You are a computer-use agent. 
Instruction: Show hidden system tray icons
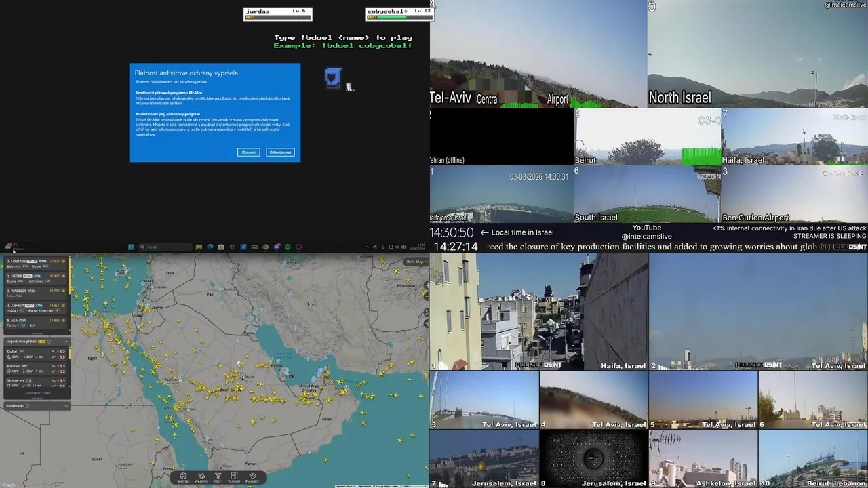pos(367,247)
